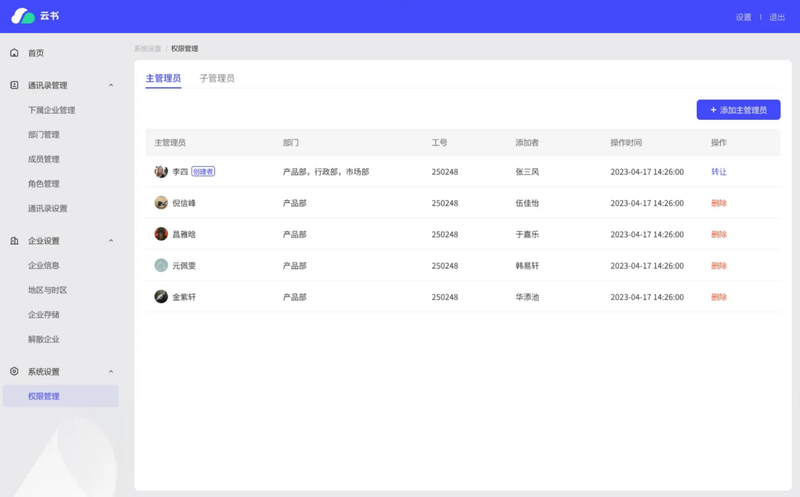The image size is (800, 497).
Task: Delete 金紫轩 with the 删除 link
Action: tap(719, 297)
